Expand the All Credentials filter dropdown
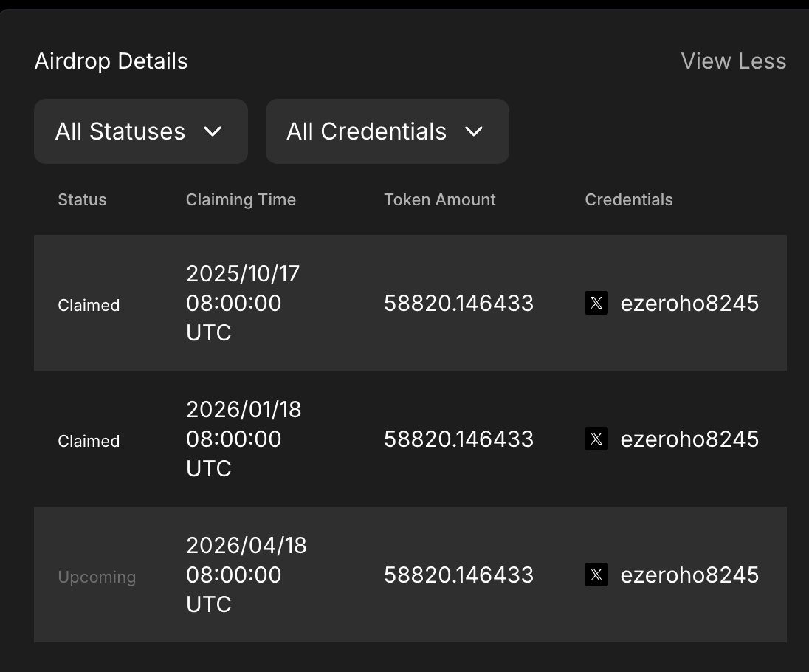Screen dimensions: 809x672 [387, 131]
